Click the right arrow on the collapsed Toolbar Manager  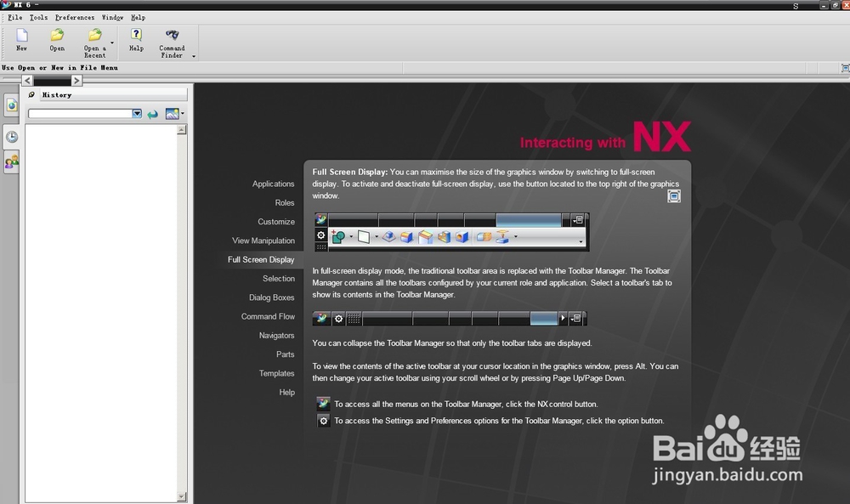point(563,318)
